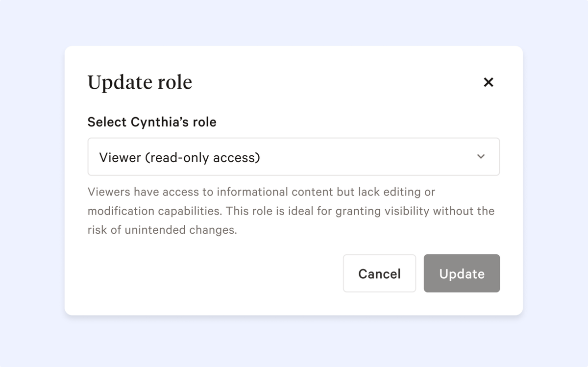Screen dimensions: 588x367
Task: Expand the role dropdown chevron arrow
Action: tap(481, 156)
